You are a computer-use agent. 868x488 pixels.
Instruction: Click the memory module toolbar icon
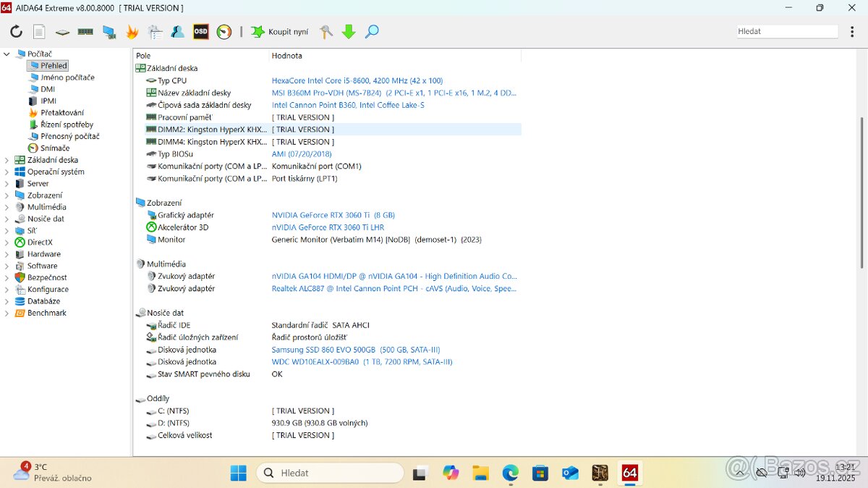(x=85, y=32)
